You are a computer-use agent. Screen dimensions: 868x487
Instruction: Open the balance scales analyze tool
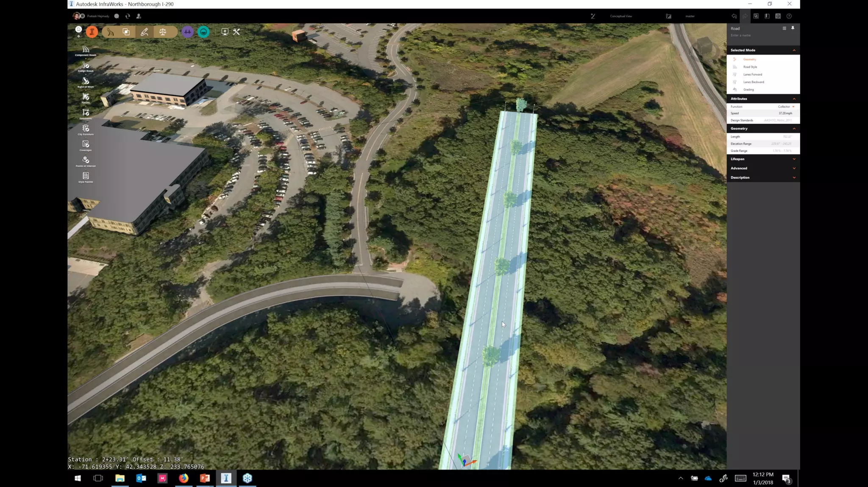pyautogui.click(x=163, y=32)
